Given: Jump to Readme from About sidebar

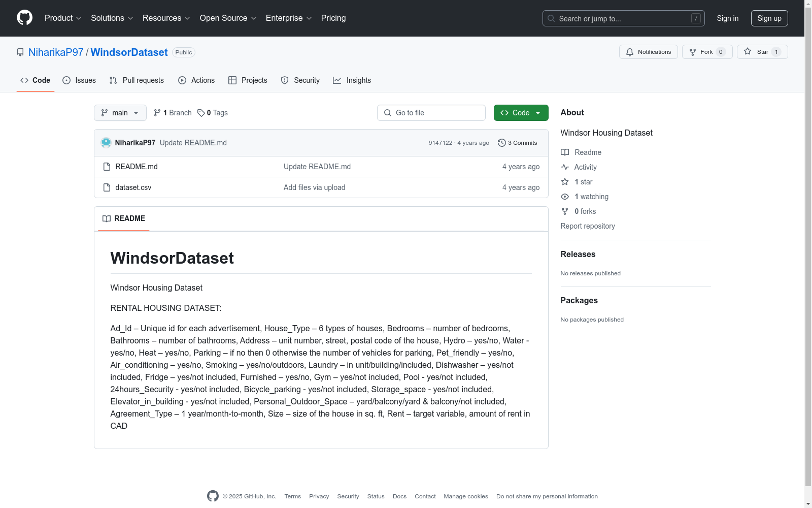Looking at the screenshot, I should 581,152.
